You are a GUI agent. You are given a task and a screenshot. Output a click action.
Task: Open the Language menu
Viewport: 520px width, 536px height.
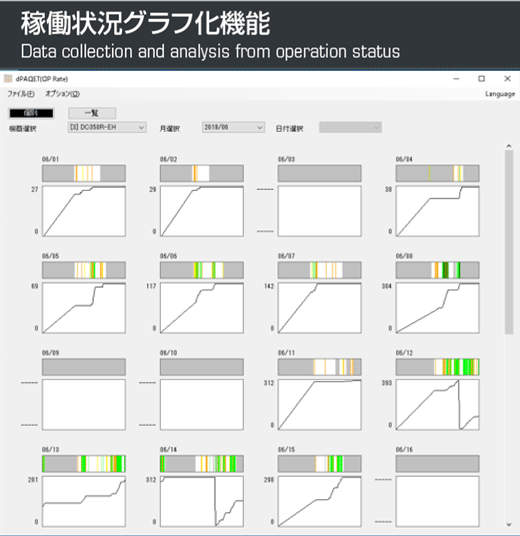click(500, 94)
